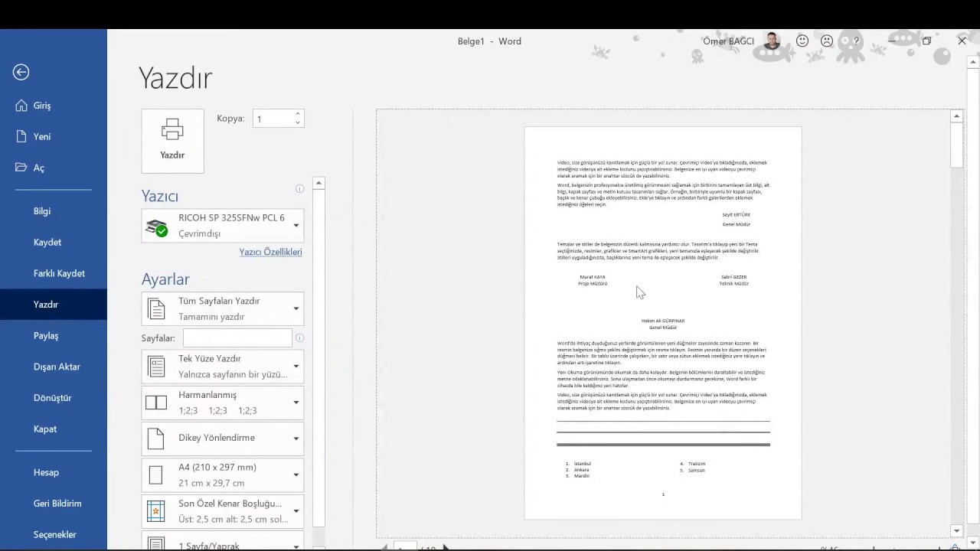Open Seçenekler in the sidebar
Viewport: 980px width, 551px height.
coord(54,534)
